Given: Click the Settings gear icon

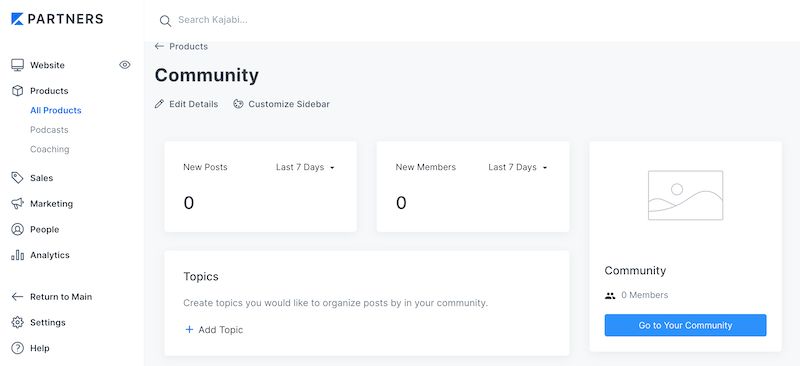Looking at the screenshot, I should (17, 322).
